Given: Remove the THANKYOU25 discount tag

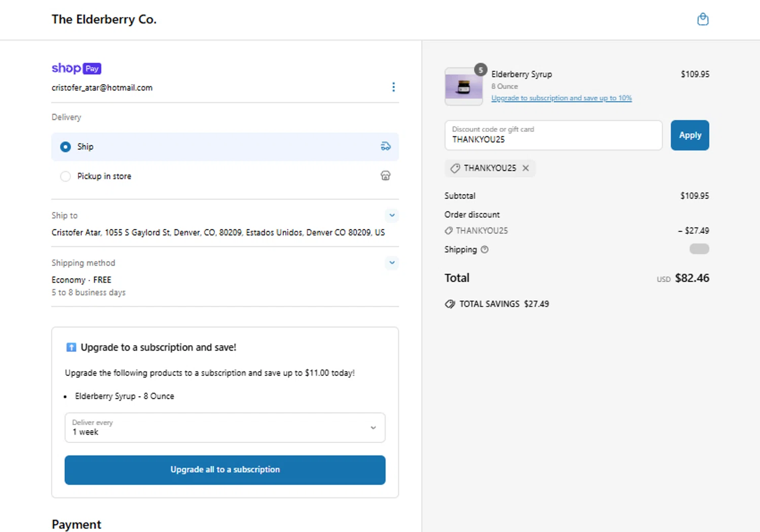Looking at the screenshot, I should point(525,168).
